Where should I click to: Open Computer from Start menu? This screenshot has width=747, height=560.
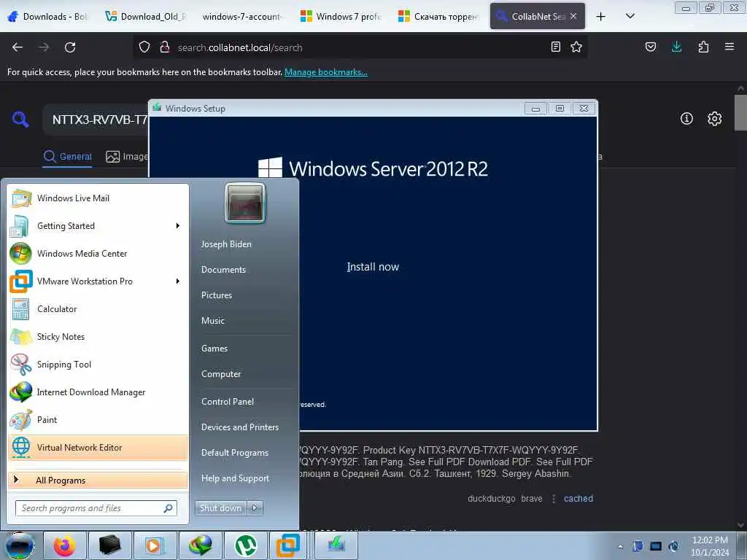click(x=221, y=374)
